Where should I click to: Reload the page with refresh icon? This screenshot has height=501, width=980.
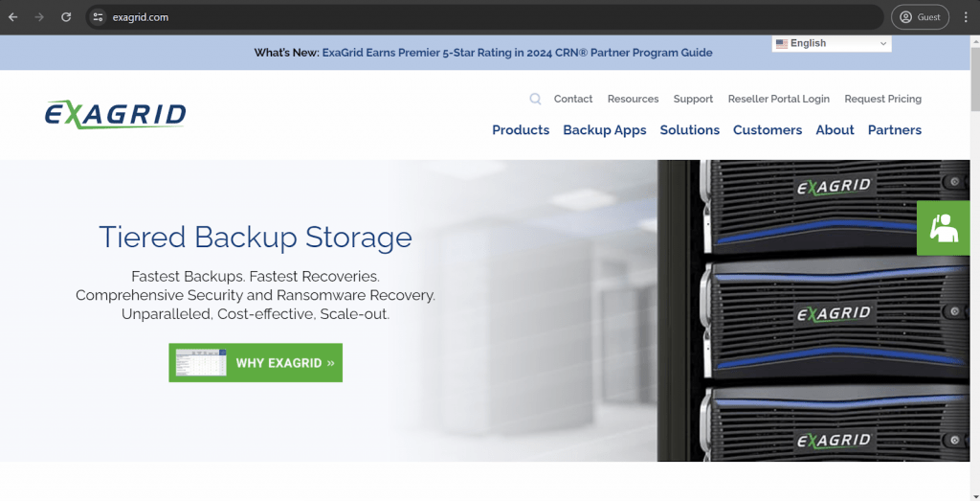pos(66,17)
